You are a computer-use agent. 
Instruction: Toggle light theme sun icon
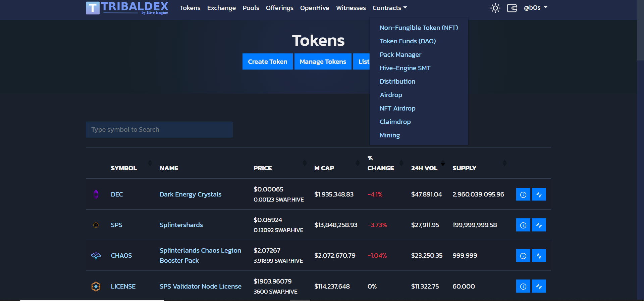[x=495, y=8]
